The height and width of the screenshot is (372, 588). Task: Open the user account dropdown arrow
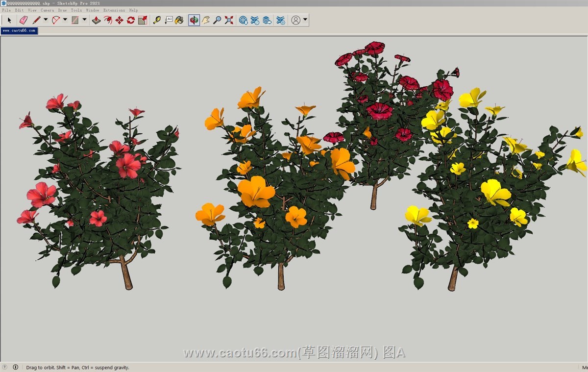tap(305, 20)
